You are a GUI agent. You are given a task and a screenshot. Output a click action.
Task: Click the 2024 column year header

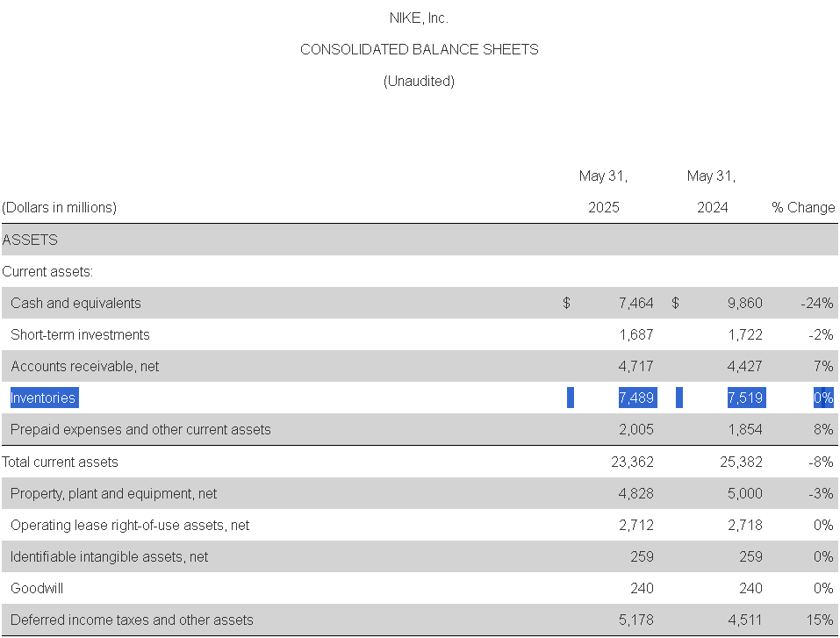click(x=713, y=207)
